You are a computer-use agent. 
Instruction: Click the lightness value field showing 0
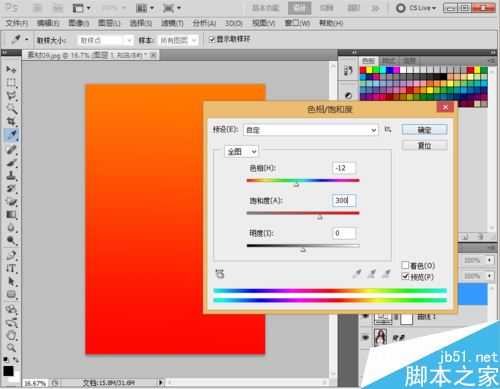(x=344, y=233)
